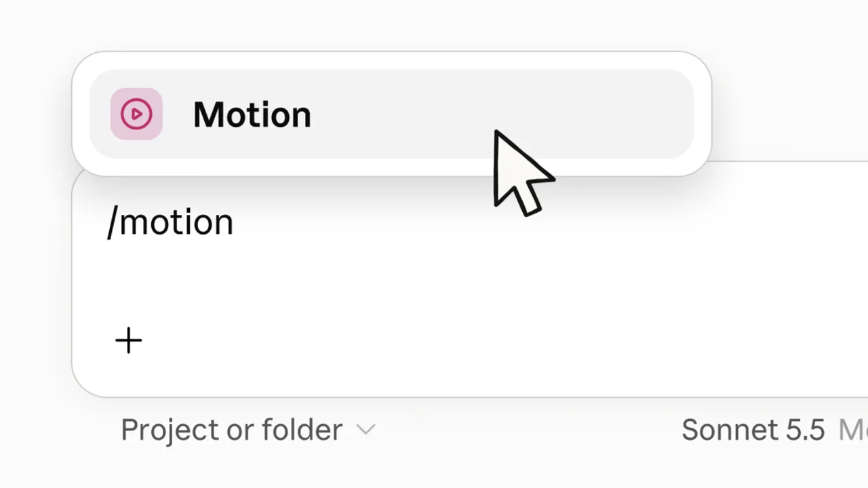Open the Sonnet 5.5 model selector
868x488 pixels.
(753, 430)
